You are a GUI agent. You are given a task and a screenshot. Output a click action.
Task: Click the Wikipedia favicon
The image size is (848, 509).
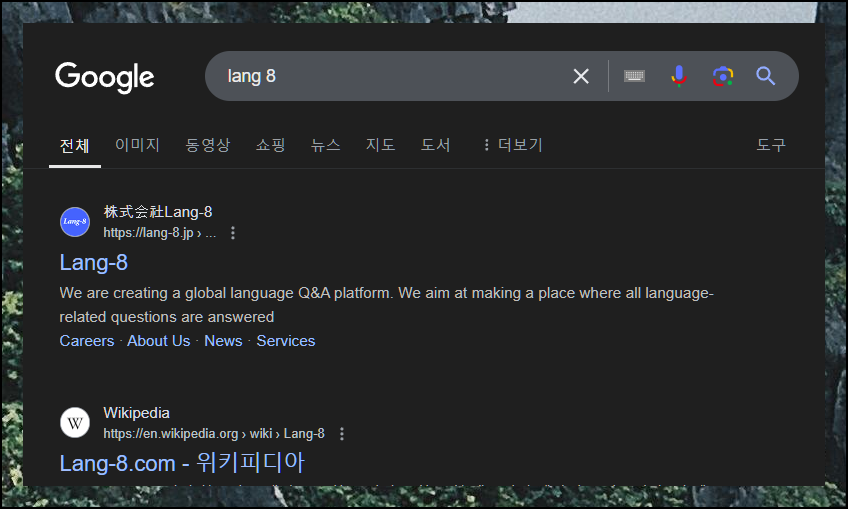coord(75,422)
